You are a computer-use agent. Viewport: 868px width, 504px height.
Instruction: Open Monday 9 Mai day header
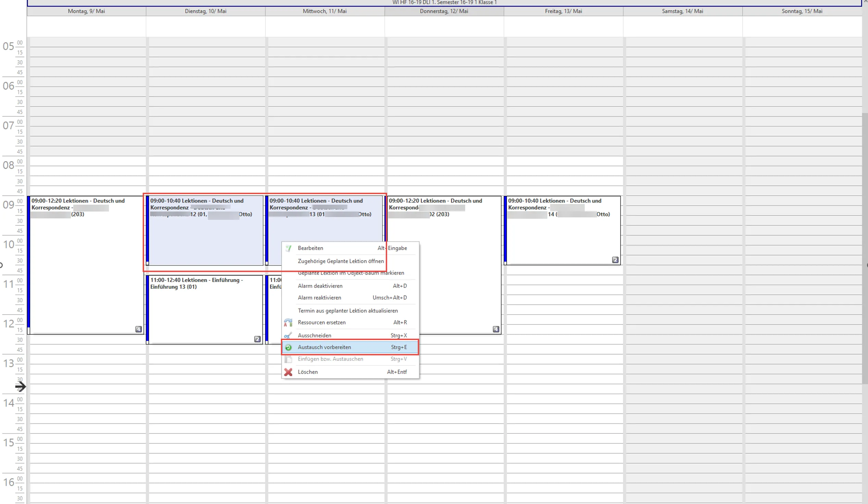point(86,11)
